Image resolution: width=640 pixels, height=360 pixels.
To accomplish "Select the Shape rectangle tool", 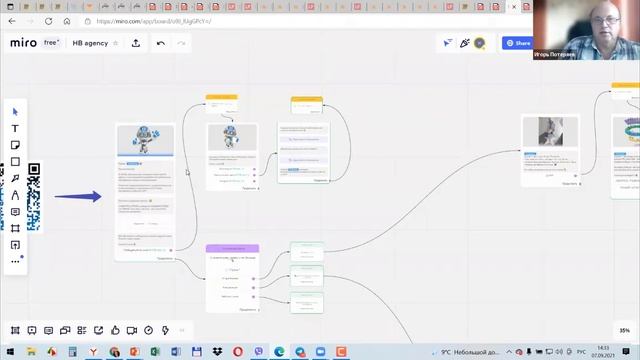I will click(x=15, y=162).
